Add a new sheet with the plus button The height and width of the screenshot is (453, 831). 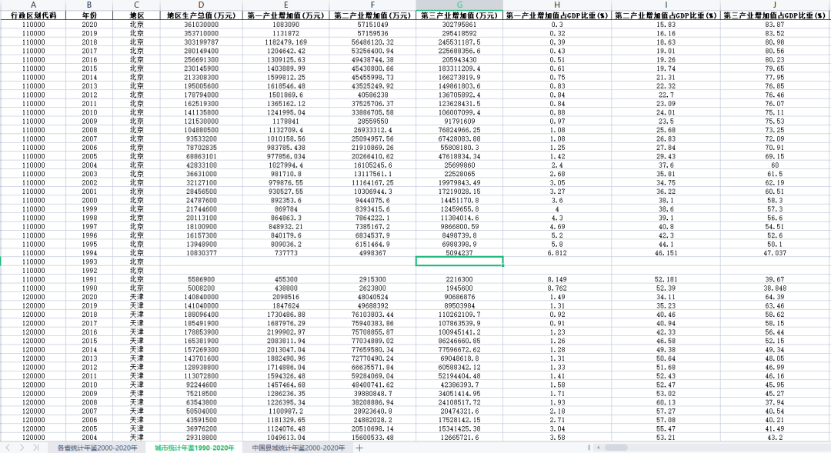359,448
